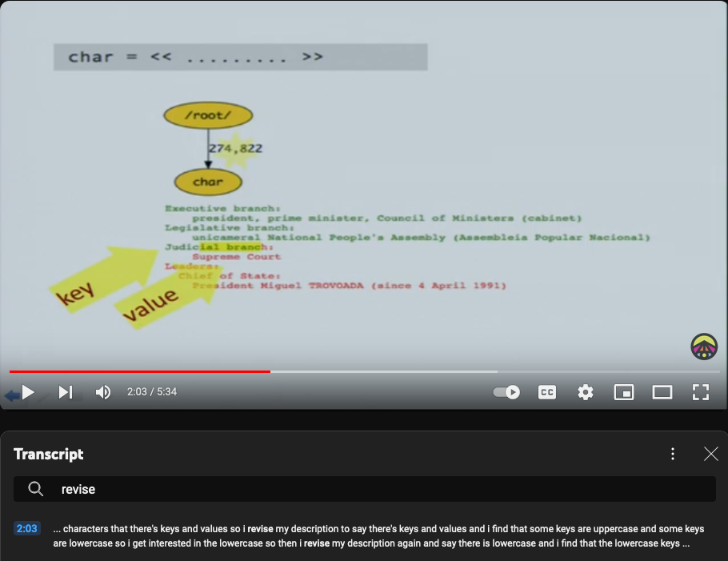Screen dimensions: 728x561
Task: Enter fullscreen mode
Action: (701, 392)
